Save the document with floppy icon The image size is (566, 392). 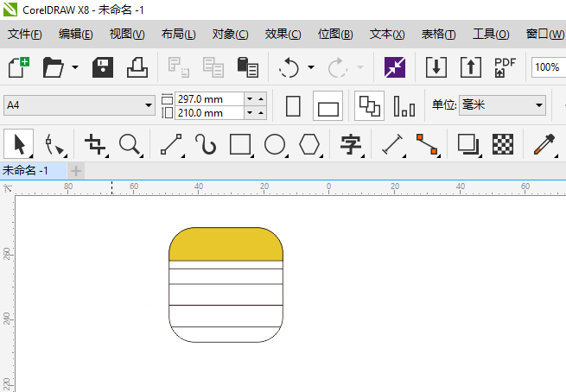click(x=103, y=67)
